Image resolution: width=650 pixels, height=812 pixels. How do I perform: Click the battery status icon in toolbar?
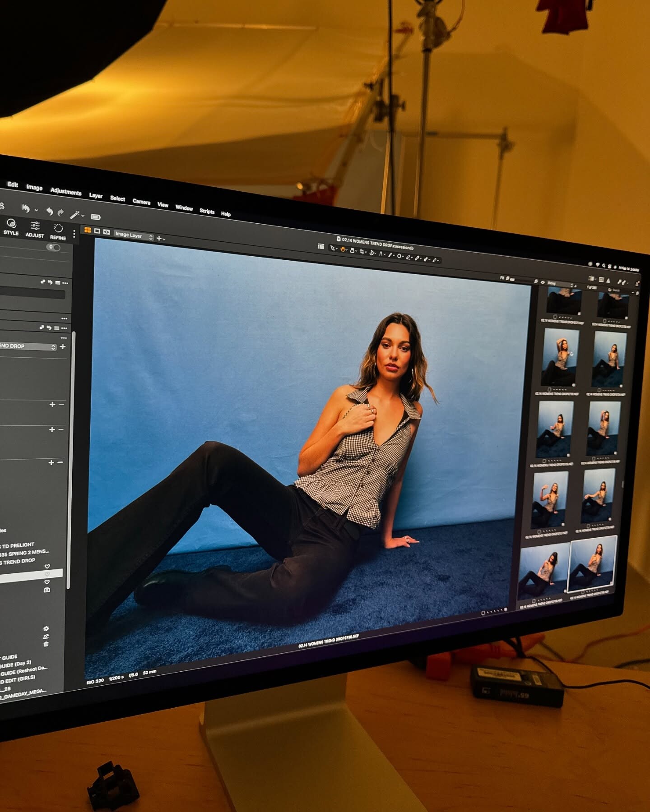96,217
